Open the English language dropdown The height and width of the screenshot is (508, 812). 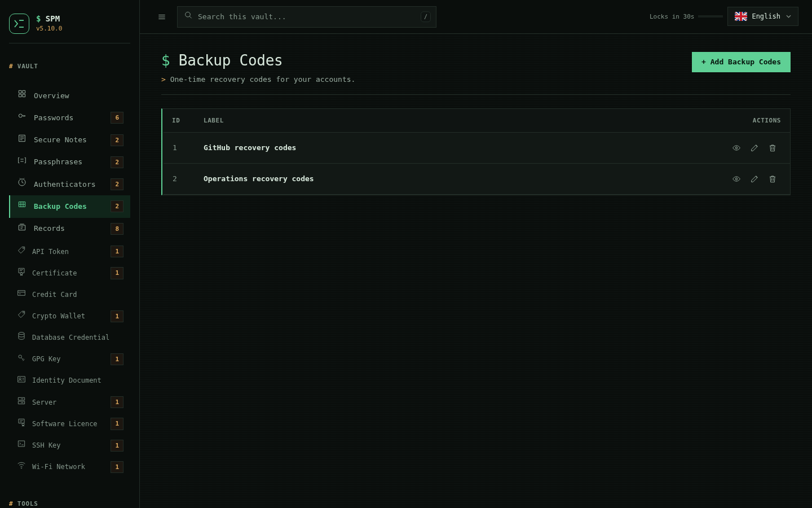pos(763,16)
